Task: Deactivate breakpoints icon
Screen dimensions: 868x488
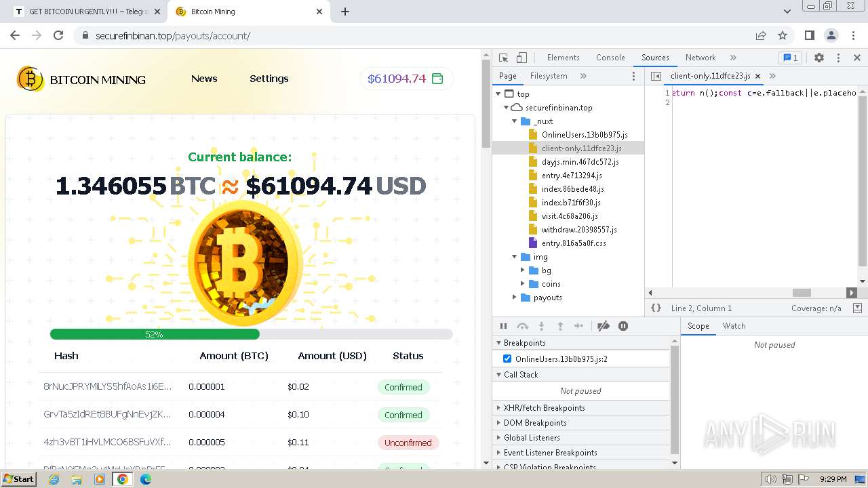Action: point(604,326)
